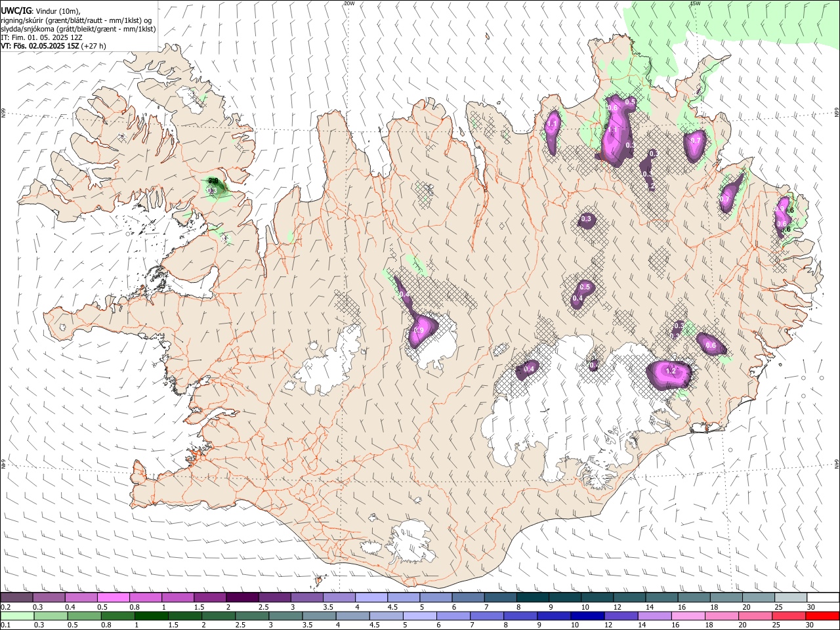Click the "15W" longitude label at top
The height and width of the screenshot is (630, 840).
[x=696, y=3]
